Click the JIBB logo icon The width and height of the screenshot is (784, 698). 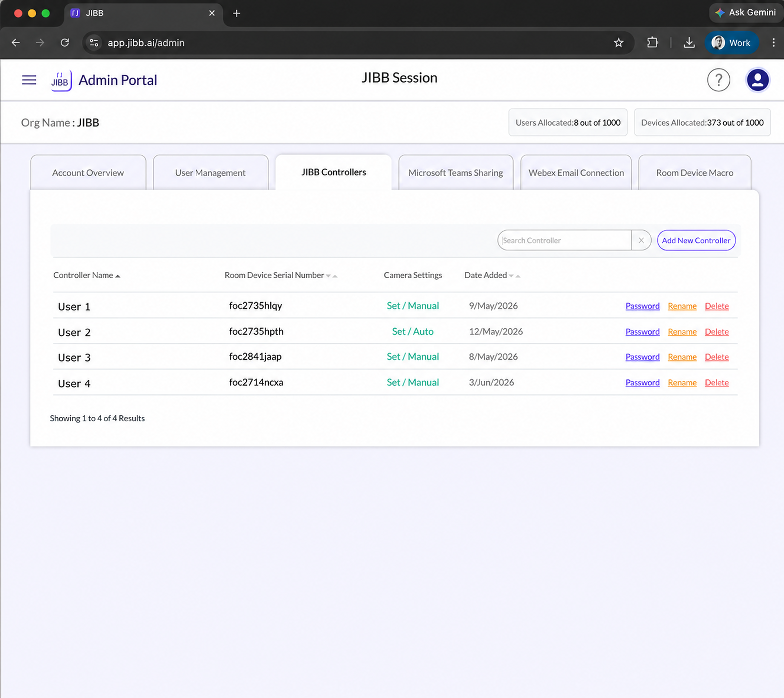point(61,80)
